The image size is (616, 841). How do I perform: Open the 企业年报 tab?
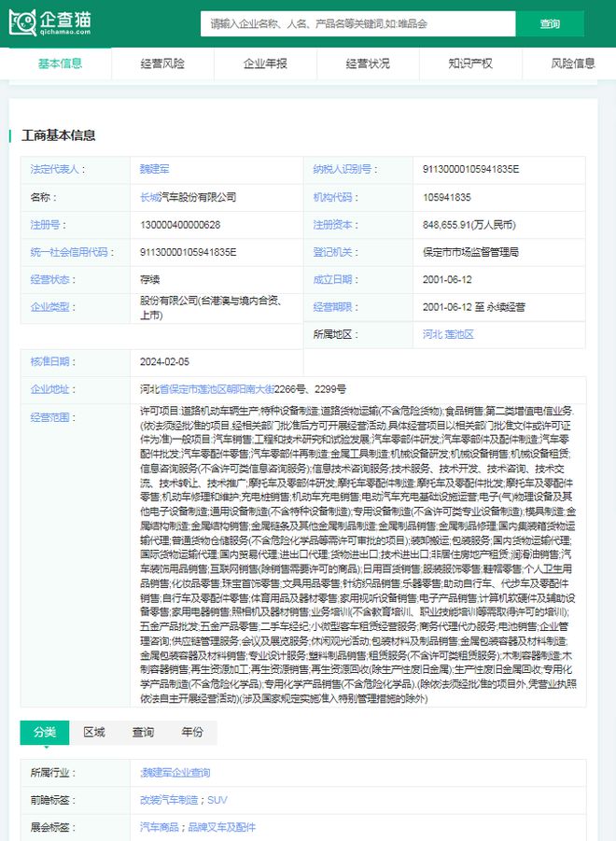(x=265, y=63)
